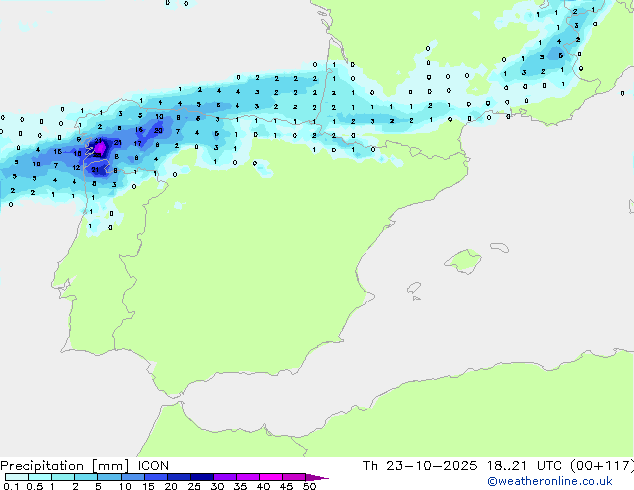This screenshot has width=634, height=490.
Task: Pick the 35–40 mm violet legend swatch
Action: point(248,477)
